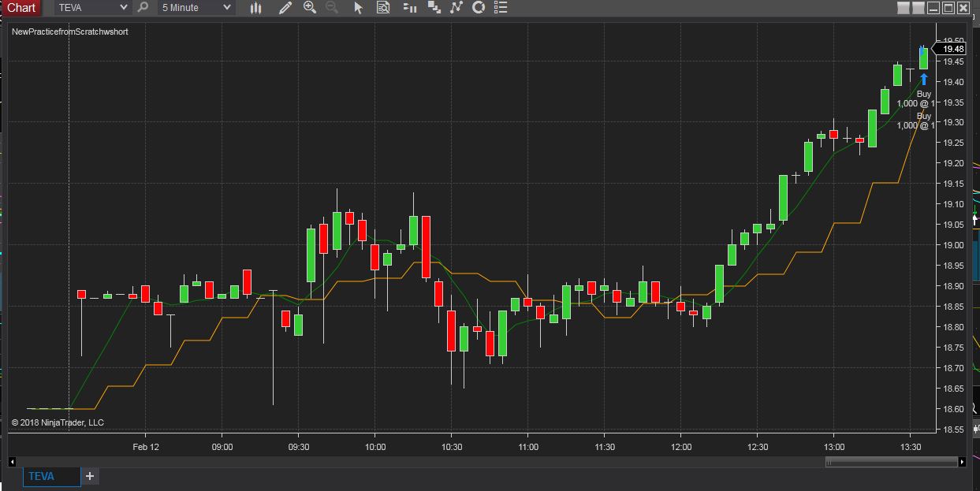
Task: Click the lower Buy 1,000 execution label
Action: (x=916, y=121)
